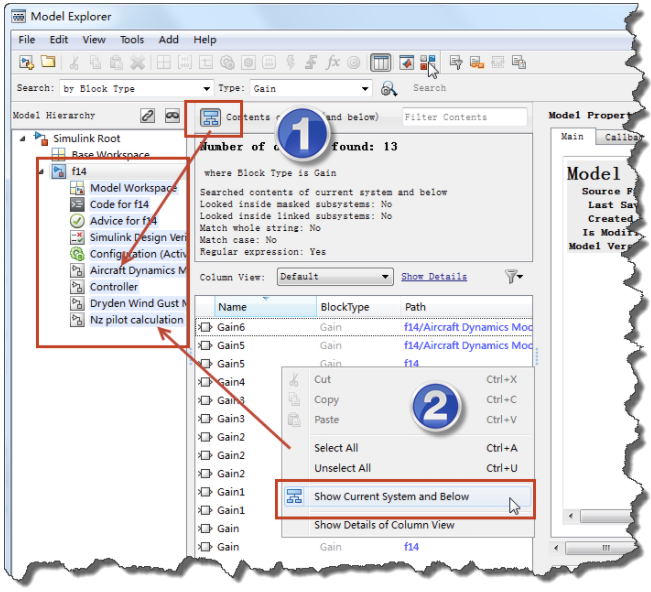The image size is (651, 592).
Task: Click the Add Configuration Set gear icon
Action: coord(227,63)
